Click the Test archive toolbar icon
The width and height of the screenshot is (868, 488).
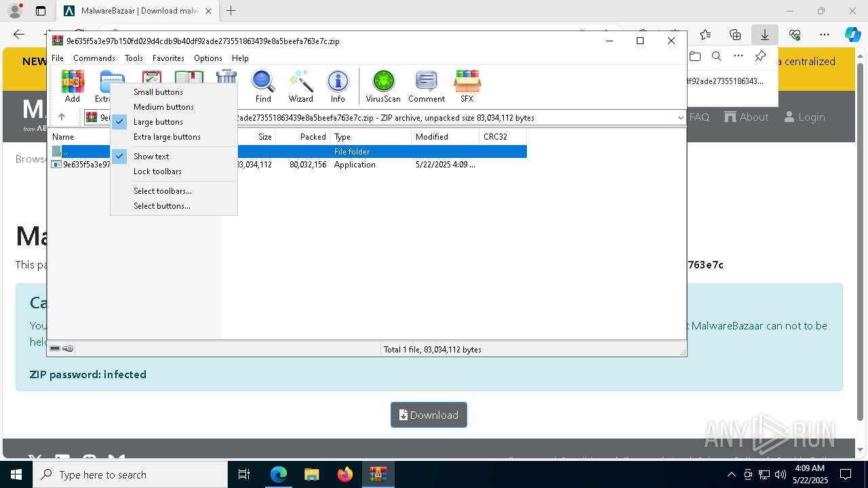pos(151,76)
